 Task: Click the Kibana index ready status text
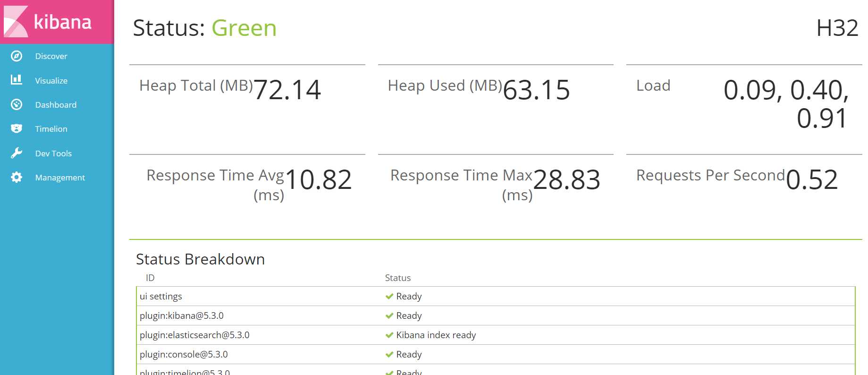point(436,335)
